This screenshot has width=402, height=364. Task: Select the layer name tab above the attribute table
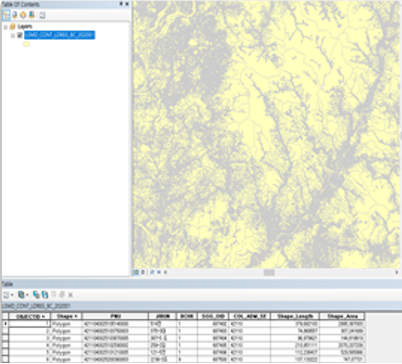(x=36, y=306)
